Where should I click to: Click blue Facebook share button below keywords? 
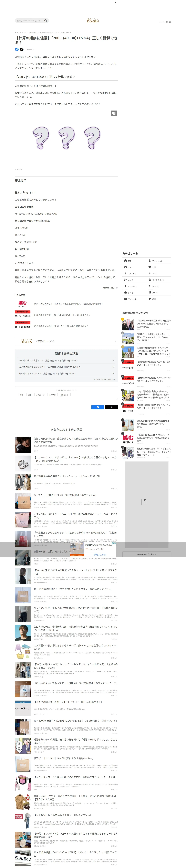click(x=98, y=407)
